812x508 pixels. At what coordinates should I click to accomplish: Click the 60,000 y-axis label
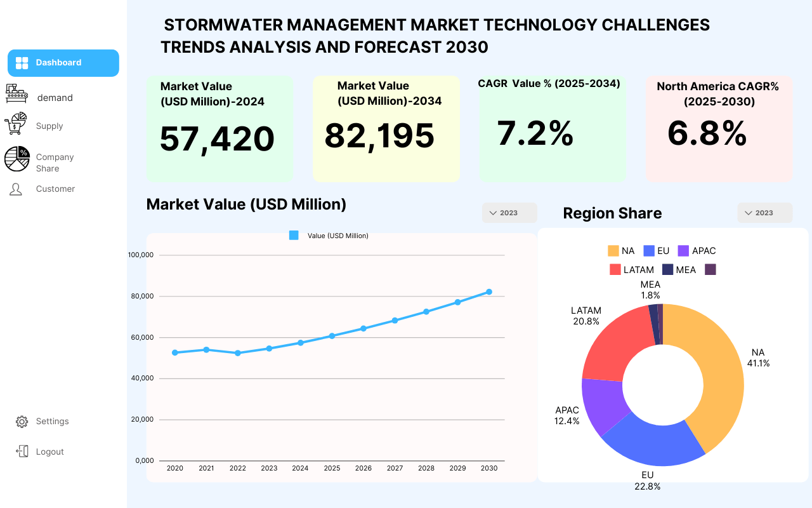[x=143, y=337]
